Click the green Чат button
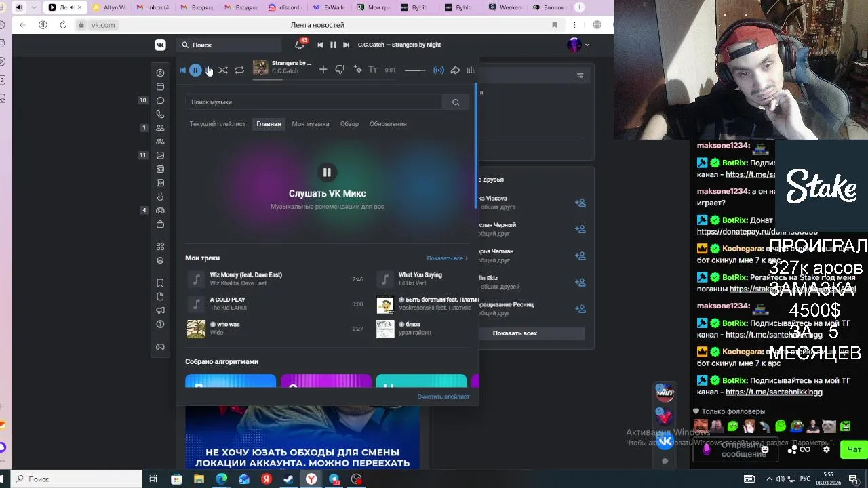Screen dimensions: 868x488 [x=854, y=449]
